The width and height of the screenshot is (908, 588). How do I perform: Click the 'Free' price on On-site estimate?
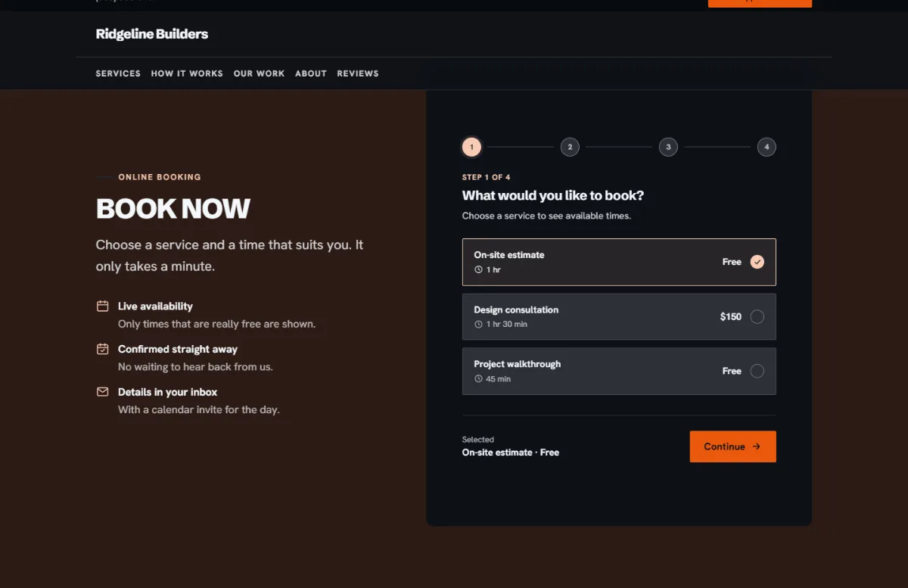732,262
